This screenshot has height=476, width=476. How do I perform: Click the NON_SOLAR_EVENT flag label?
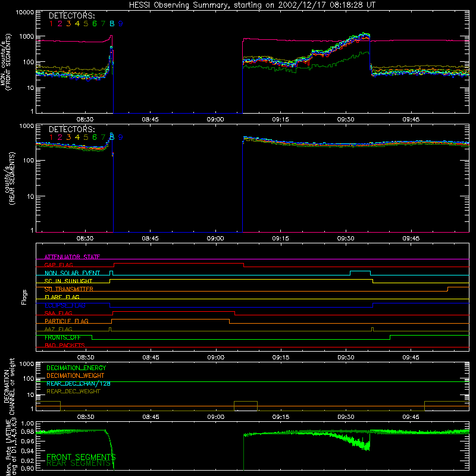[x=72, y=273]
